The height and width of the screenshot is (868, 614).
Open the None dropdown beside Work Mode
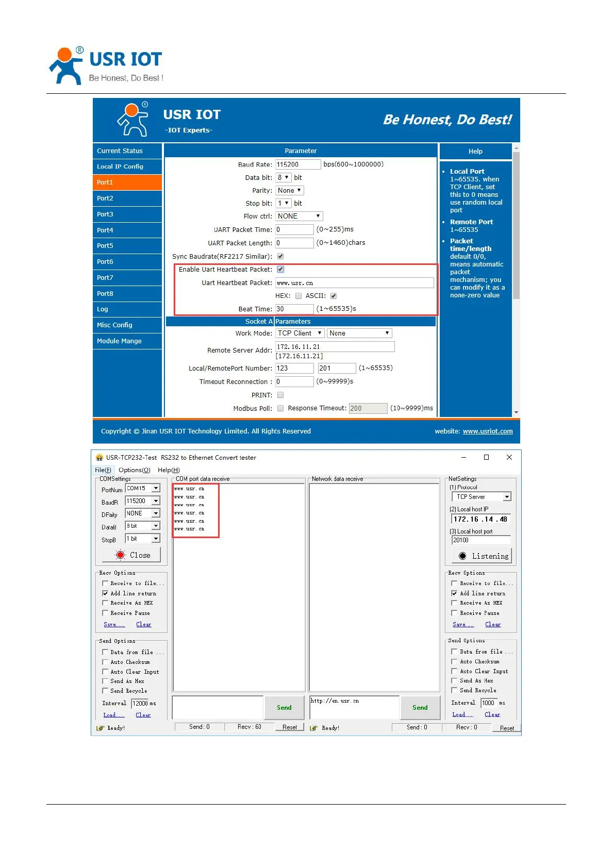[360, 333]
